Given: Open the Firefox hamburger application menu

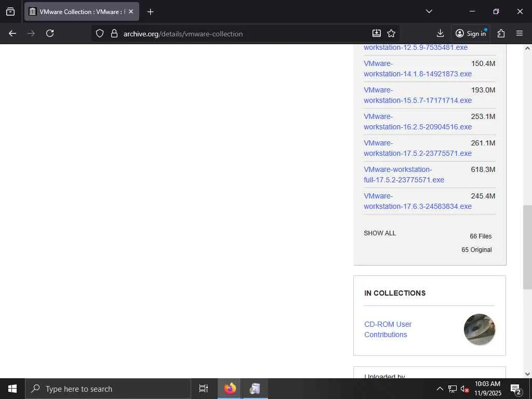Looking at the screenshot, I should (x=520, y=33).
